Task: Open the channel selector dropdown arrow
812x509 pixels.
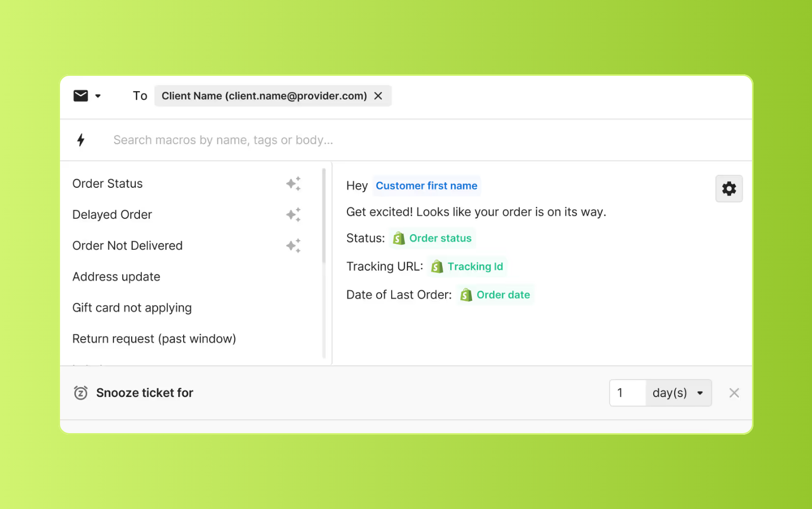Action: click(x=98, y=96)
